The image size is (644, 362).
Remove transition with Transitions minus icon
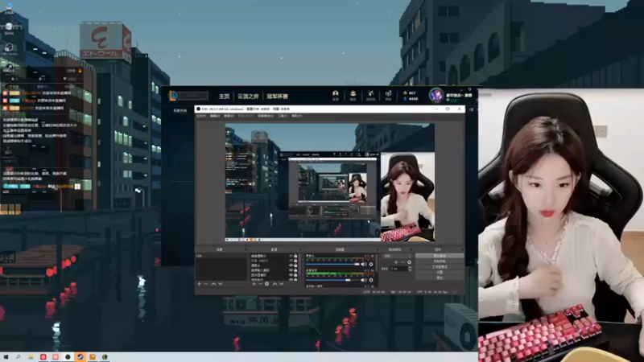pyautogui.click(x=402, y=262)
